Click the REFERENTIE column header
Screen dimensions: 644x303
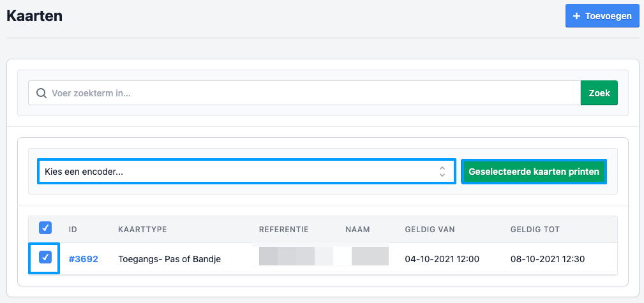(284, 230)
